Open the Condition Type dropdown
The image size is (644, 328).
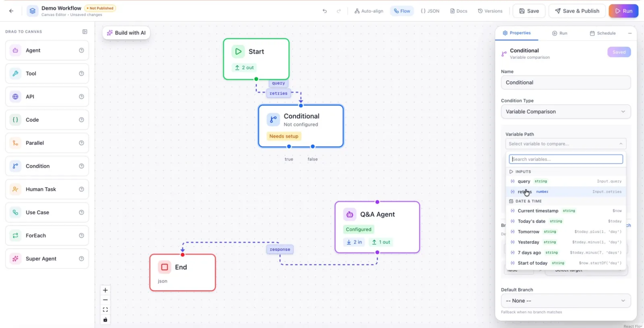point(566,112)
